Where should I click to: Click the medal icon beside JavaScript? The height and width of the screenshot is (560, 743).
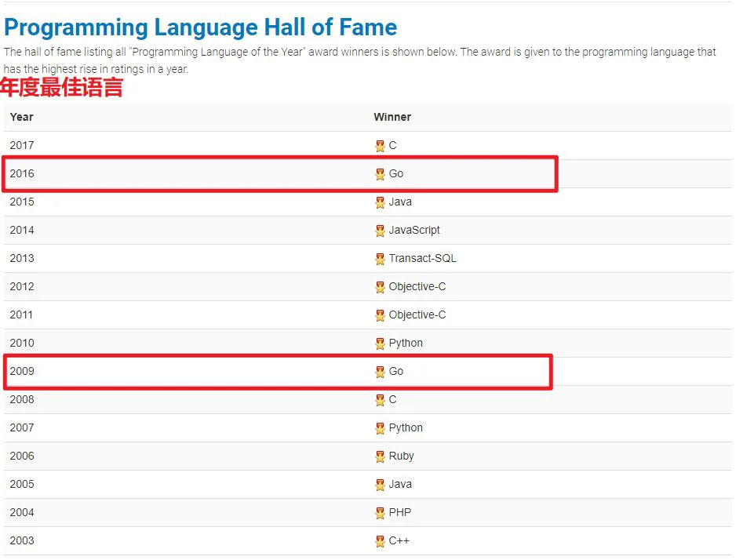click(380, 231)
